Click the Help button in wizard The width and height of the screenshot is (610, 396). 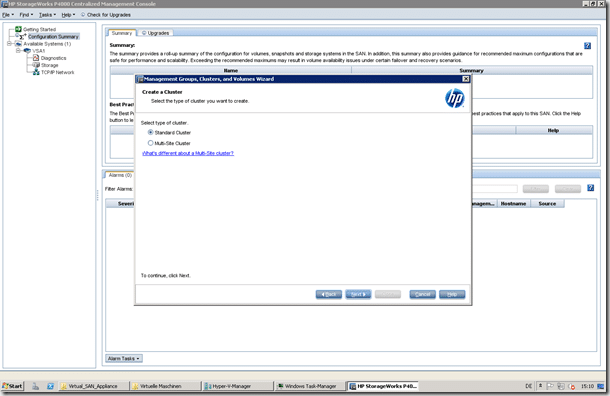(452, 294)
